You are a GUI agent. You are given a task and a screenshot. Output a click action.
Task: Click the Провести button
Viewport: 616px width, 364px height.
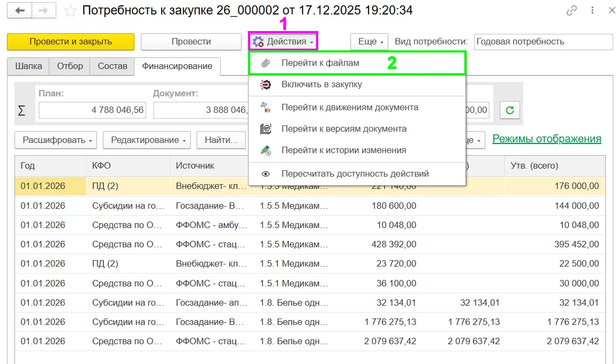point(191,42)
